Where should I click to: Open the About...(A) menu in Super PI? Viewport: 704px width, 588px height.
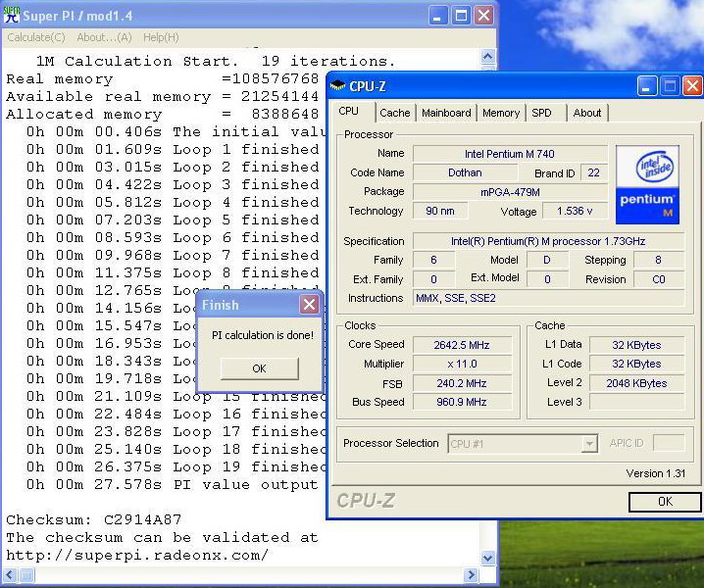coord(104,37)
